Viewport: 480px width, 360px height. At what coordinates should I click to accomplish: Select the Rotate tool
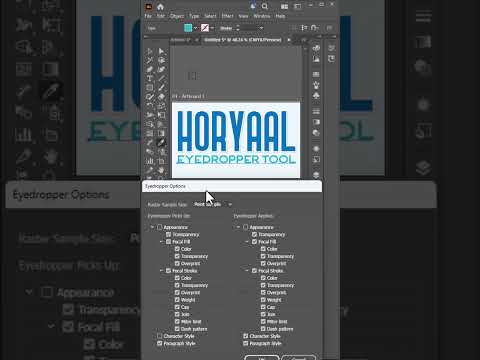click(150, 106)
